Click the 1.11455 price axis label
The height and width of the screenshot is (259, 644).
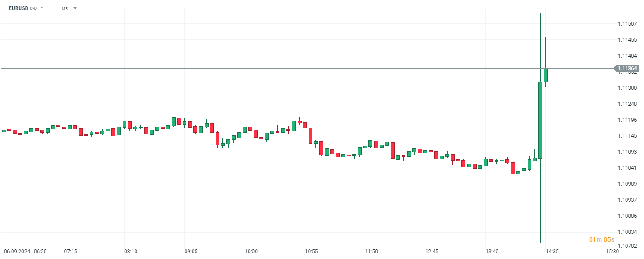(x=627, y=40)
